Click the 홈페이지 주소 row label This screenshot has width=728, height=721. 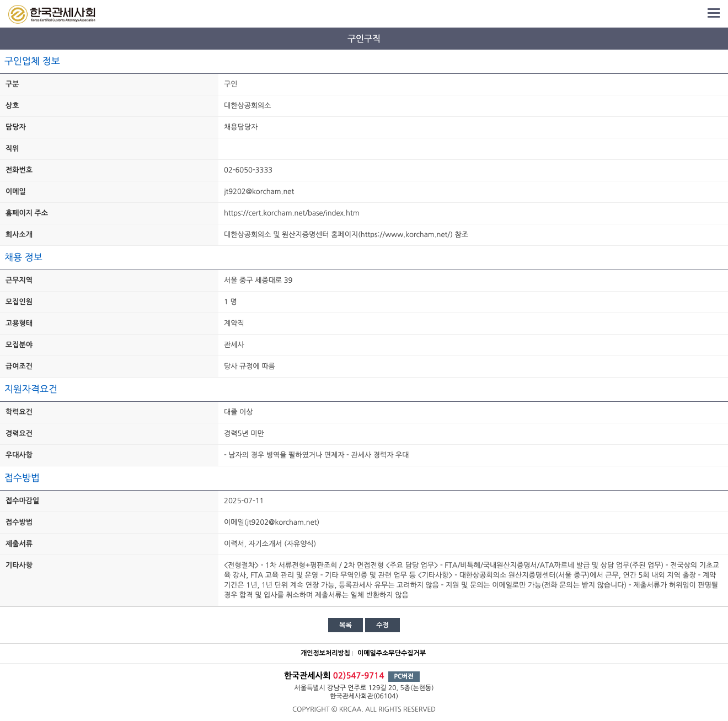26,213
